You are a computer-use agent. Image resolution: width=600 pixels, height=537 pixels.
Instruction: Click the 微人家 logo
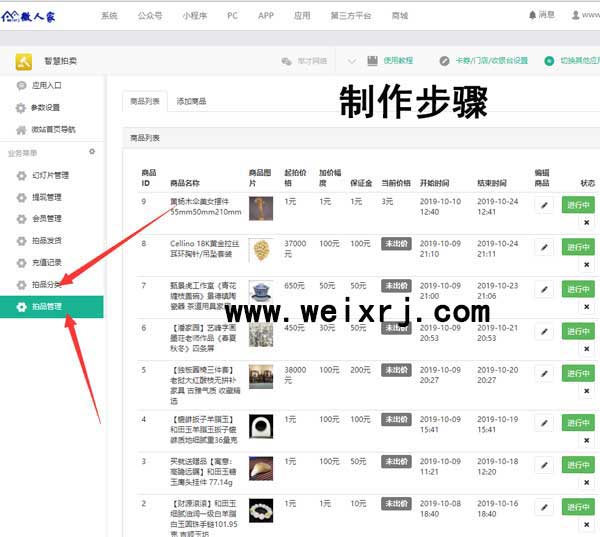tap(29, 16)
